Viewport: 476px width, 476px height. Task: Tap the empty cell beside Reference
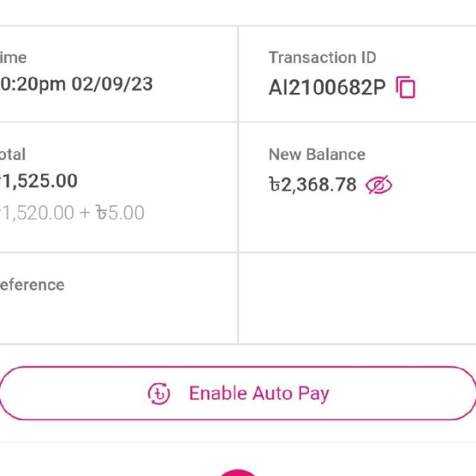357,297
